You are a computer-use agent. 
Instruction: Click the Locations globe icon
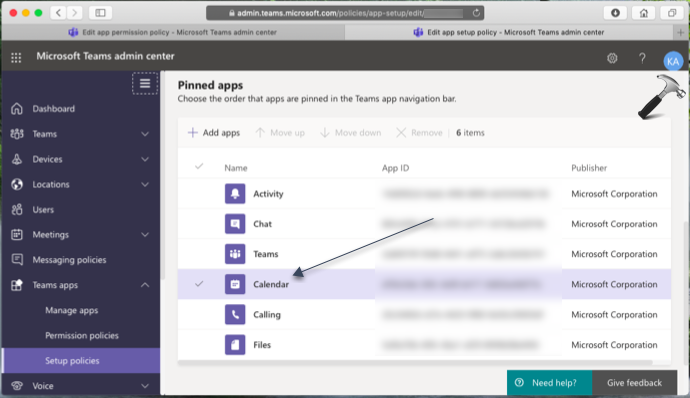pos(17,184)
